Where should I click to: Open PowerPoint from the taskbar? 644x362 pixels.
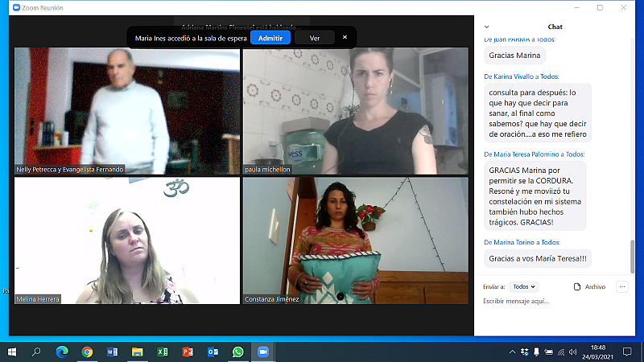[188, 352]
